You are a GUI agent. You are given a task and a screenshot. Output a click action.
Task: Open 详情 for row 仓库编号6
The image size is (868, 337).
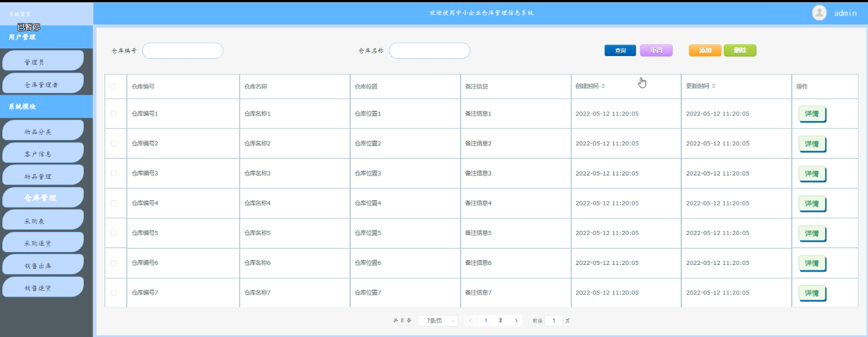coord(812,263)
